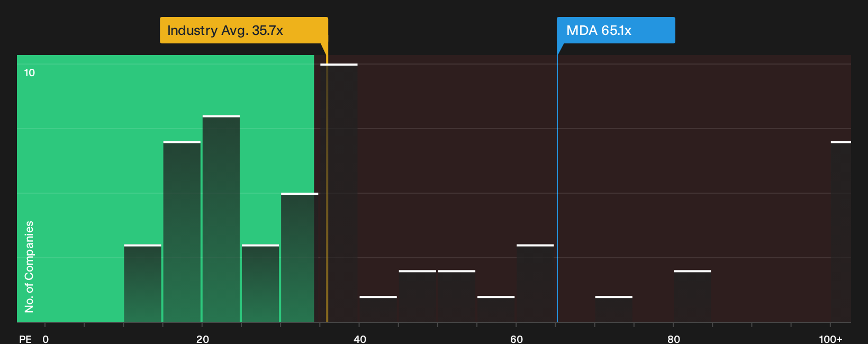Image resolution: width=868 pixels, height=344 pixels.
Task: Click the x-axis label '80'
Action: [x=674, y=339]
